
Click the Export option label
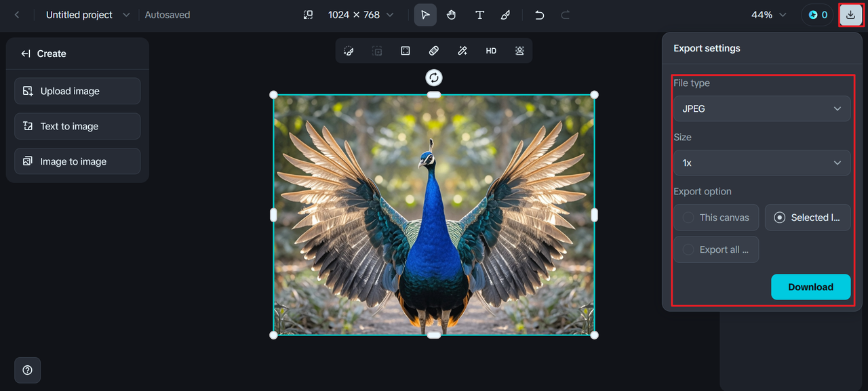click(x=703, y=191)
